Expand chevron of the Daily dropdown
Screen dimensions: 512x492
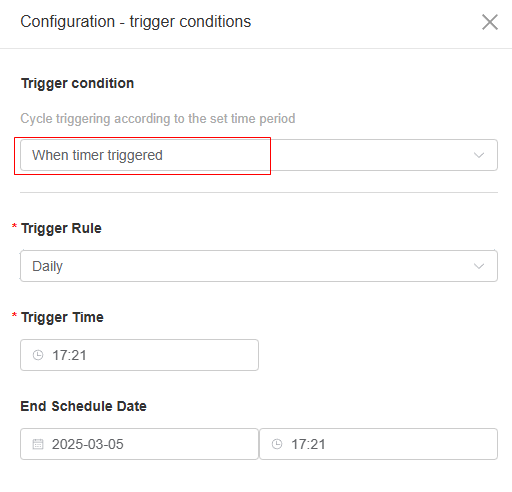click(x=479, y=266)
